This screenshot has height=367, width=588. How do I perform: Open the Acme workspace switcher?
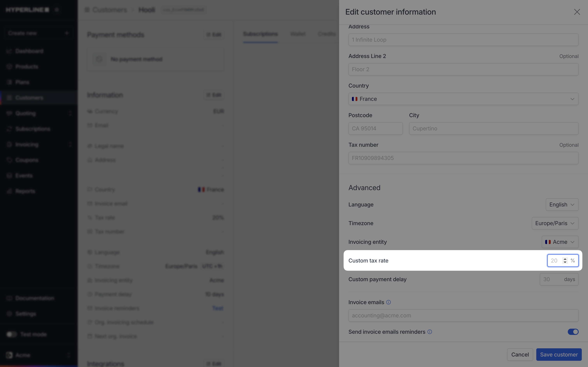(39, 355)
